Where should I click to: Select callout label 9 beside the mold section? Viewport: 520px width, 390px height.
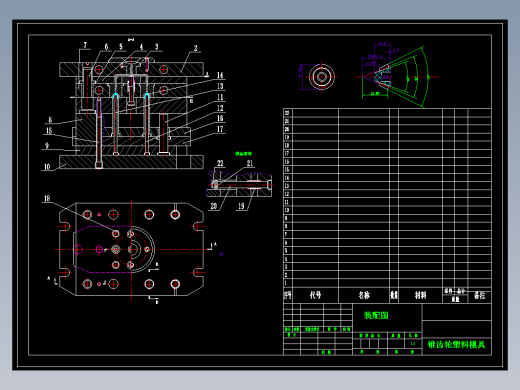tap(47, 146)
